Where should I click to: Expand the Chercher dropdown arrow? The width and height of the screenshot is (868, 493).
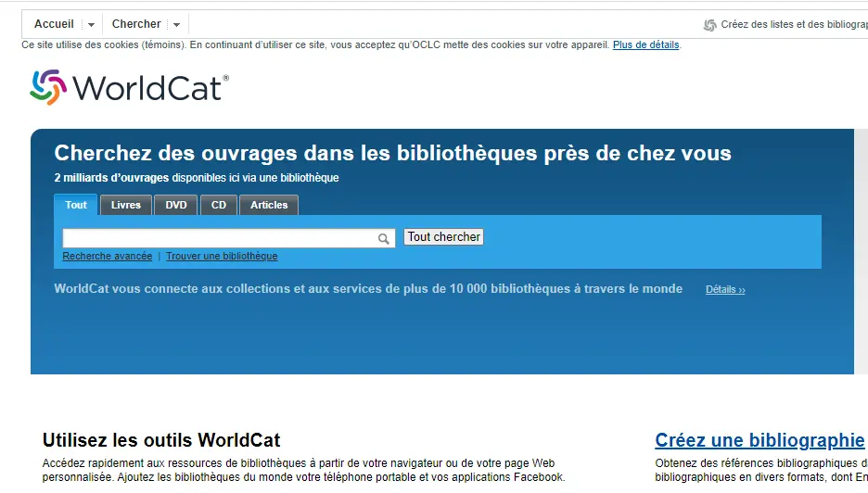[x=176, y=25]
